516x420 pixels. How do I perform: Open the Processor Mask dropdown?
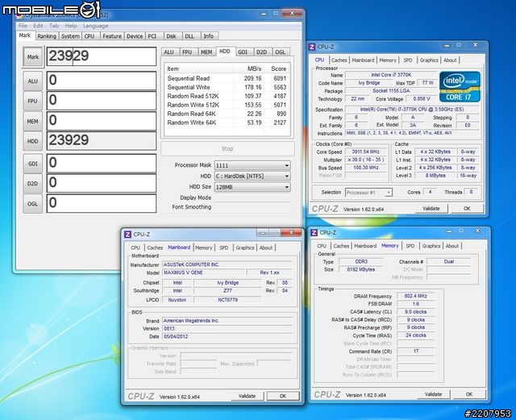[252, 165]
